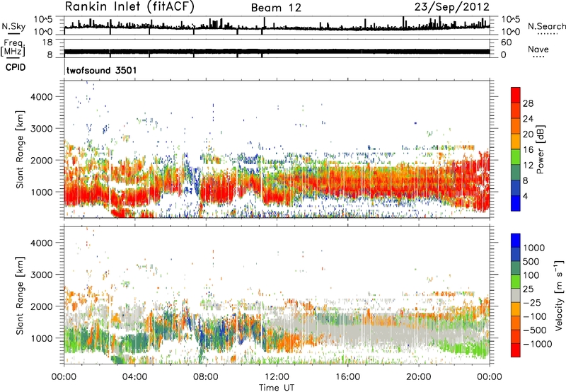Click the '-25' velocity colorbar tick

[x=532, y=302]
